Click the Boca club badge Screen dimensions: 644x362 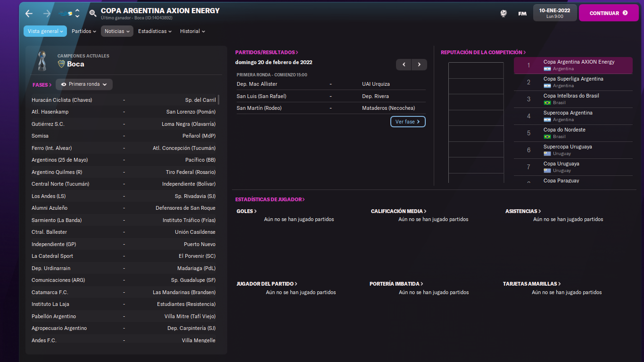(61, 64)
